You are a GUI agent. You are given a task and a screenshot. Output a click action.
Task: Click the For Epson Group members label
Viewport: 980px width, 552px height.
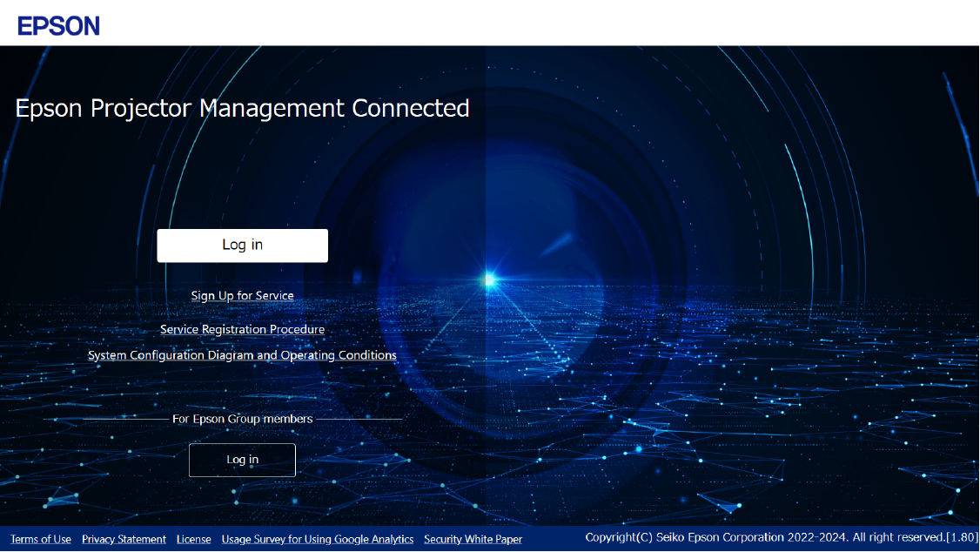(x=243, y=419)
